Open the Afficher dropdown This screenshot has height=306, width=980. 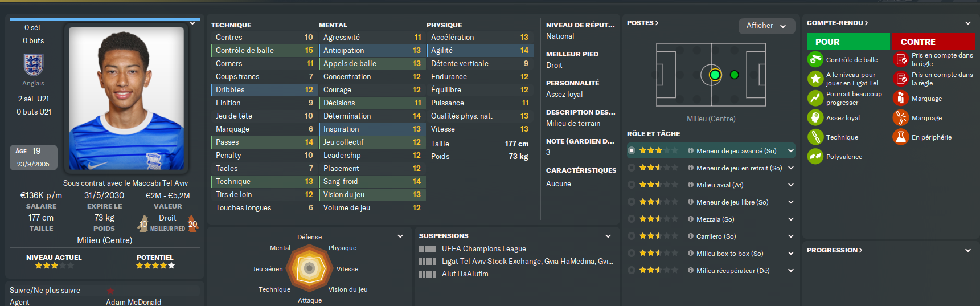766,26
